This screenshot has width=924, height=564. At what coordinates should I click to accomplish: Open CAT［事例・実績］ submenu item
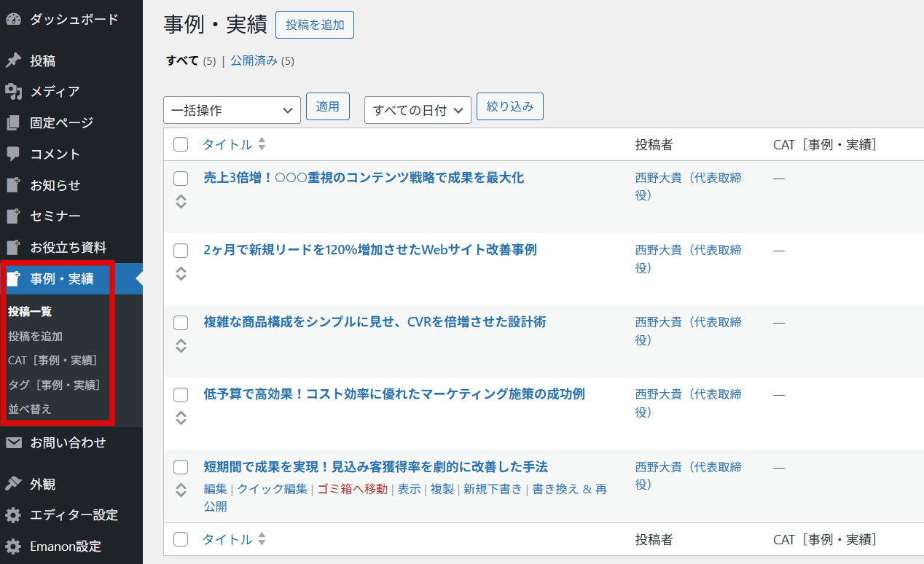[52, 360]
